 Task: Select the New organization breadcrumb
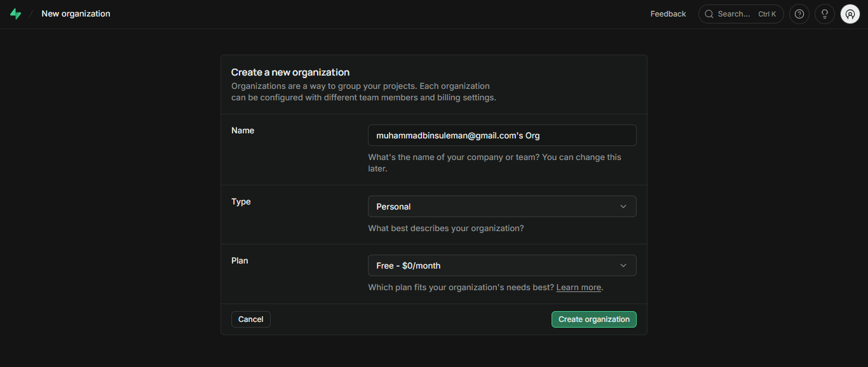tap(76, 13)
